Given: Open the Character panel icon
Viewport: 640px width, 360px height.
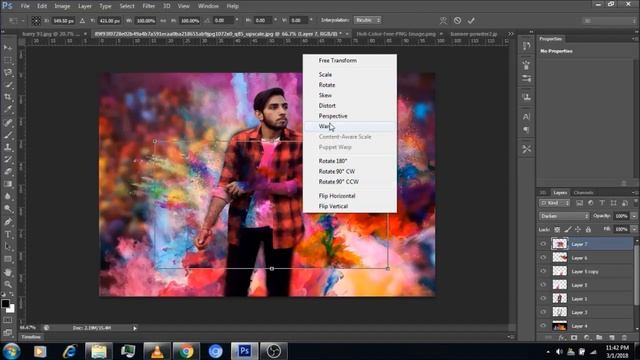Looking at the screenshot, I should [x=527, y=117].
